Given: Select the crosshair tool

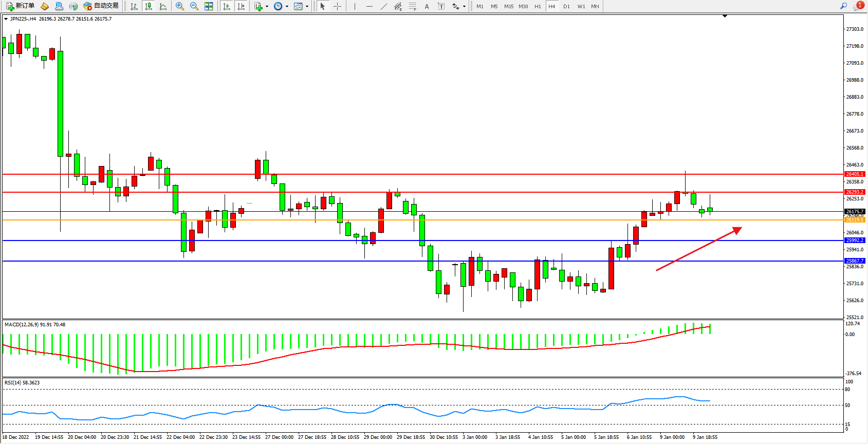Looking at the screenshot, I should [x=337, y=6].
